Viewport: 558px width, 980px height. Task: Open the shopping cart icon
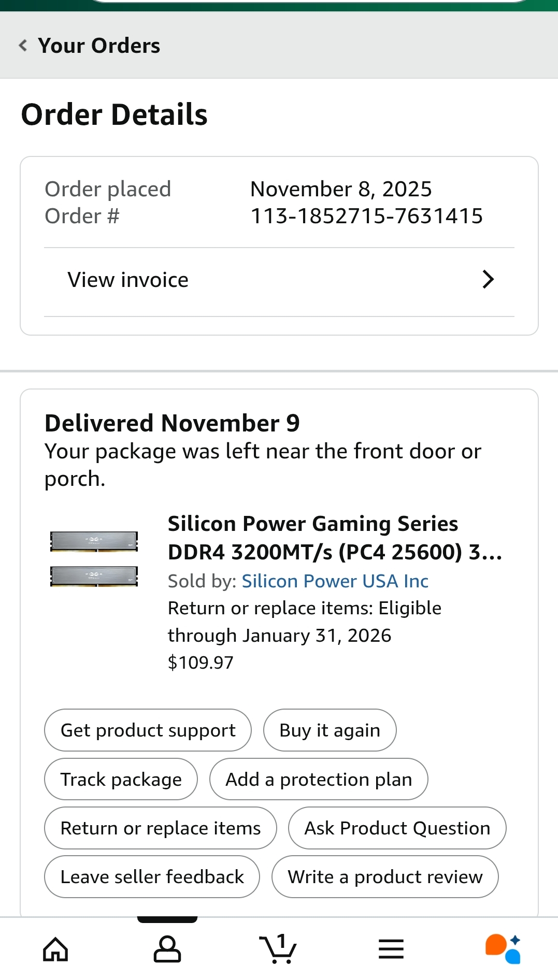coord(278,949)
